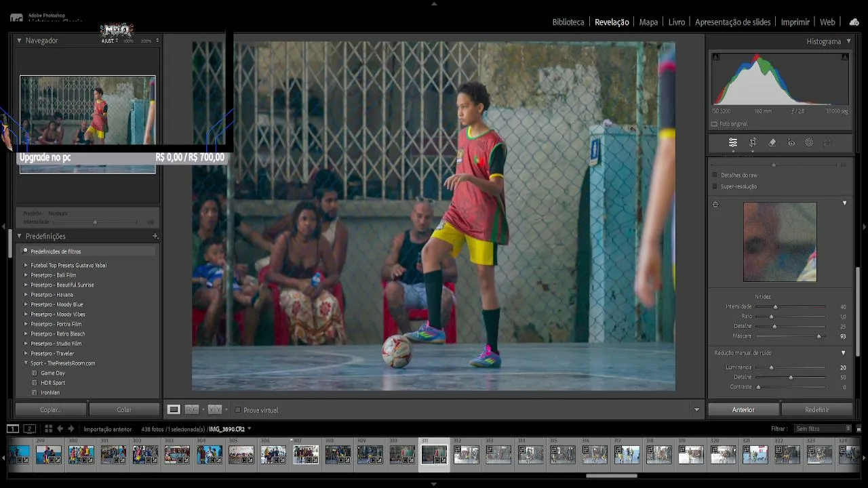Collapse the Navegador panel
The width and height of the screenshot is (868, 488).
pos(20,41)
